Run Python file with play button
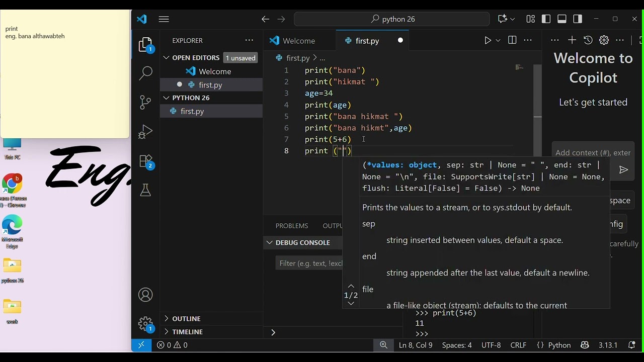 click(488, 40)
